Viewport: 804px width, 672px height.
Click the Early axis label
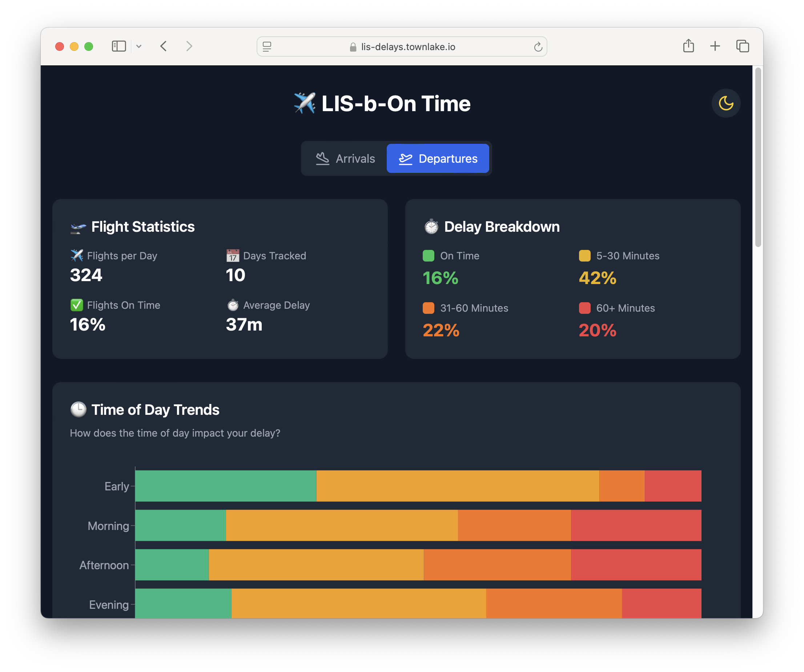pyautogui.click(x=117, y=486)
